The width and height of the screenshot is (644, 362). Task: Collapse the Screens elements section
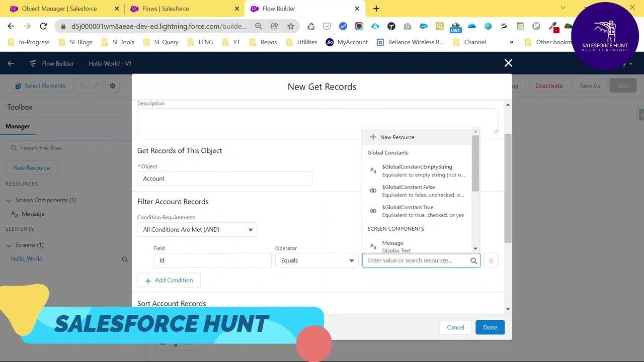point(9,245)
